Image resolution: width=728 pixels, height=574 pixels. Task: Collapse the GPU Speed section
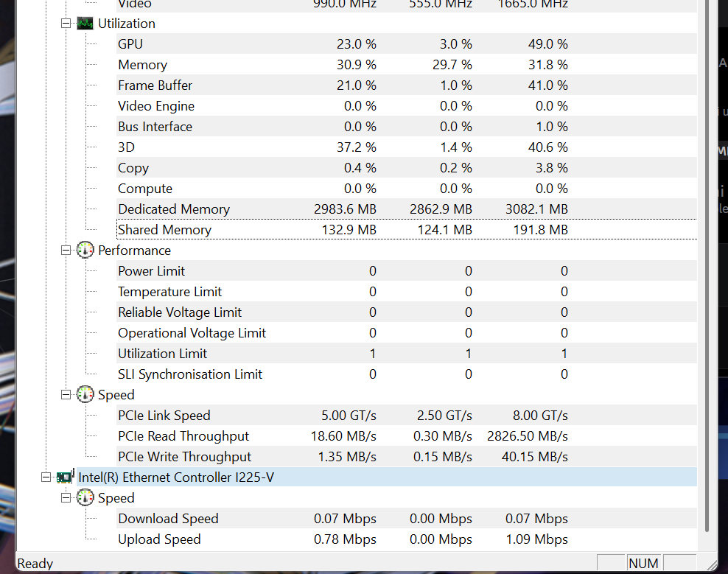66,395
